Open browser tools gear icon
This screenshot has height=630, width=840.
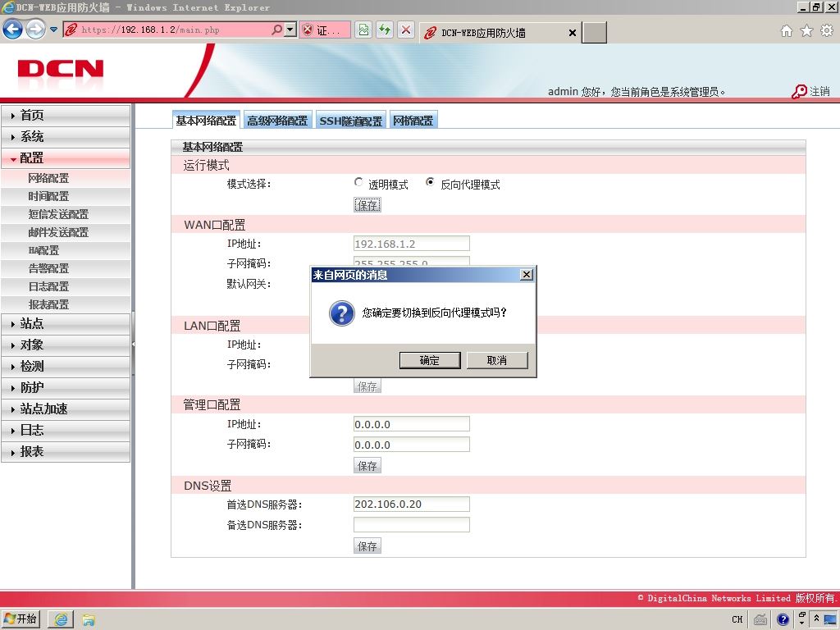pos(827,31)
